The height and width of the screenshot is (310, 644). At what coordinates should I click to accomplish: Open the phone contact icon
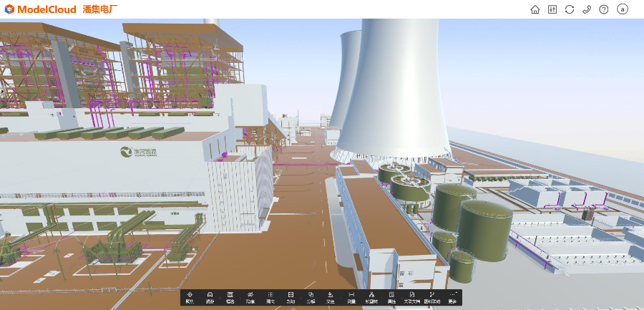pyautogui.click(x=587, y=9)
